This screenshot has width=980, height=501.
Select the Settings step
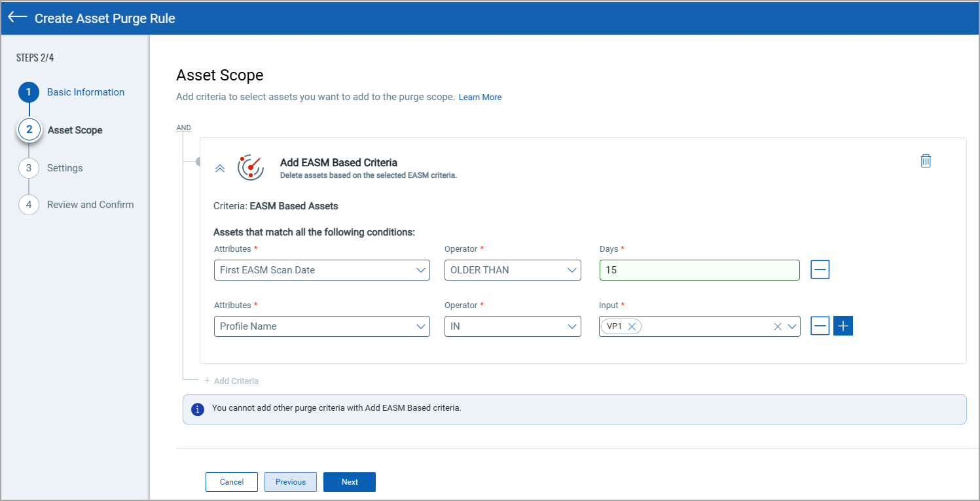click(x=65, y=168)
